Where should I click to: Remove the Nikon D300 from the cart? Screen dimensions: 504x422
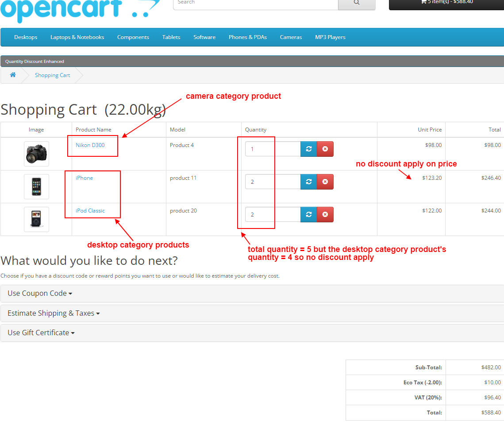pos(325,149)
